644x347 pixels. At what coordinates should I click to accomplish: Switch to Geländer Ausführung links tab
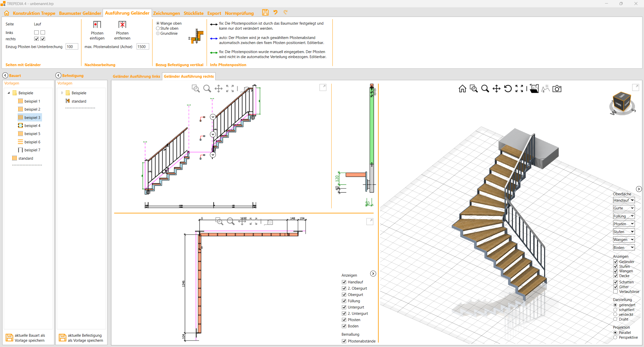[136, 76]
